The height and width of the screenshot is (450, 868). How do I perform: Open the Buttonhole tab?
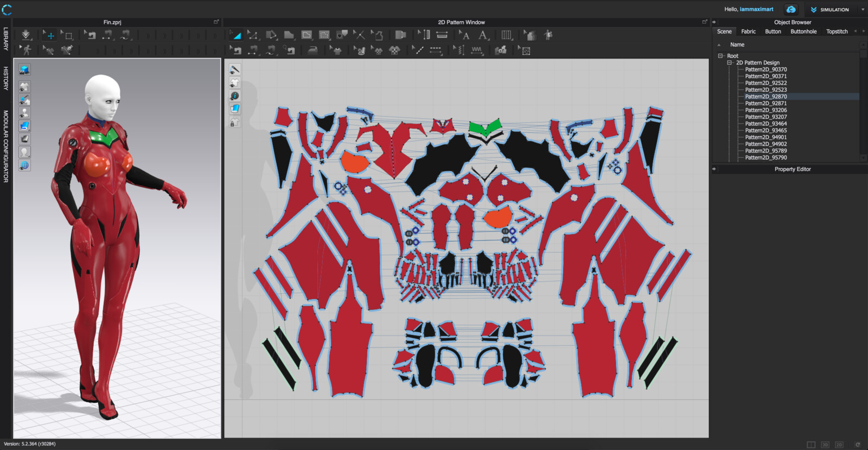pos(803,31)
